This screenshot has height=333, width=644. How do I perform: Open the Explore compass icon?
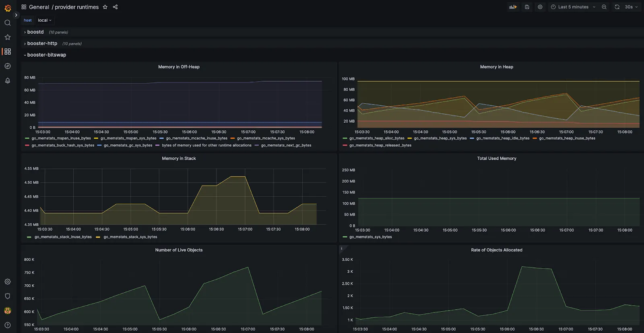point(7,66)
